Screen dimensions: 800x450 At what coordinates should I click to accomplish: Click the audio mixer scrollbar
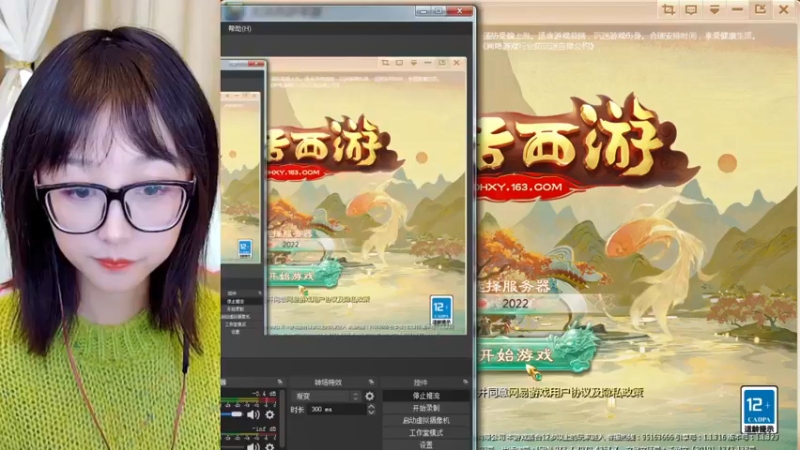coord(282,418)
